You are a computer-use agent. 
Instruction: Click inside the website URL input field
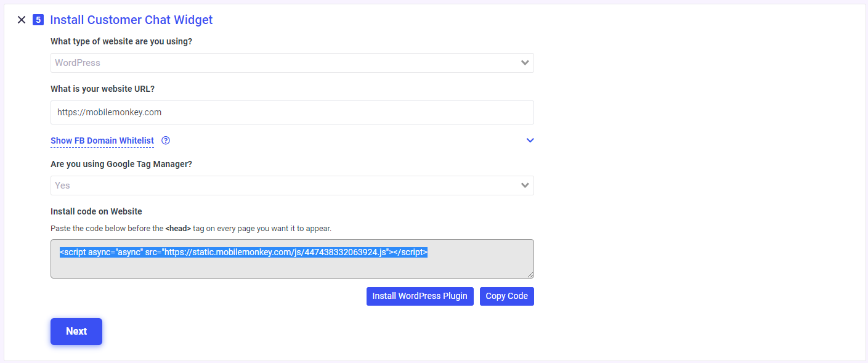(292, 112)
